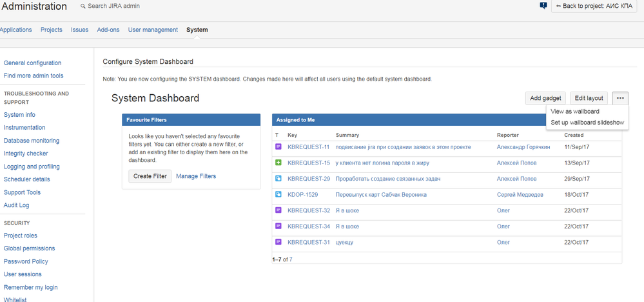Image resolution: width=644 pixels, height=302 pixels.
Task: Click issue type icon for KBREQUEST-11
Action: 278,146
